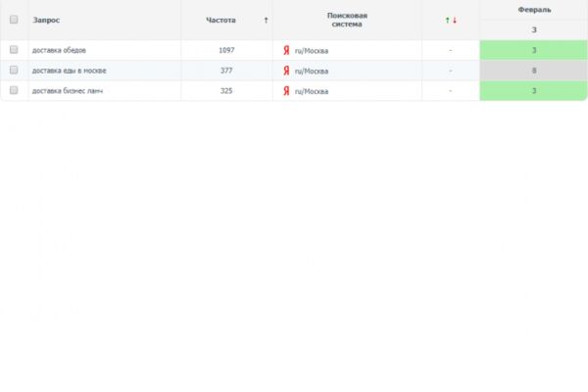Viewport: 588px width, 392px height.
Task: Click Yandex icon in доставка бизнес ланч row
Action: (286, 91)
